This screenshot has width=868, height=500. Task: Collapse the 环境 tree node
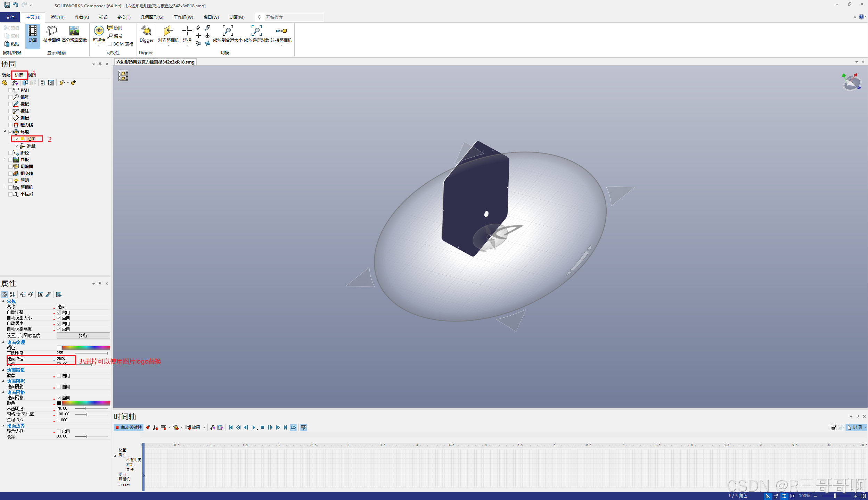[5, 132]
